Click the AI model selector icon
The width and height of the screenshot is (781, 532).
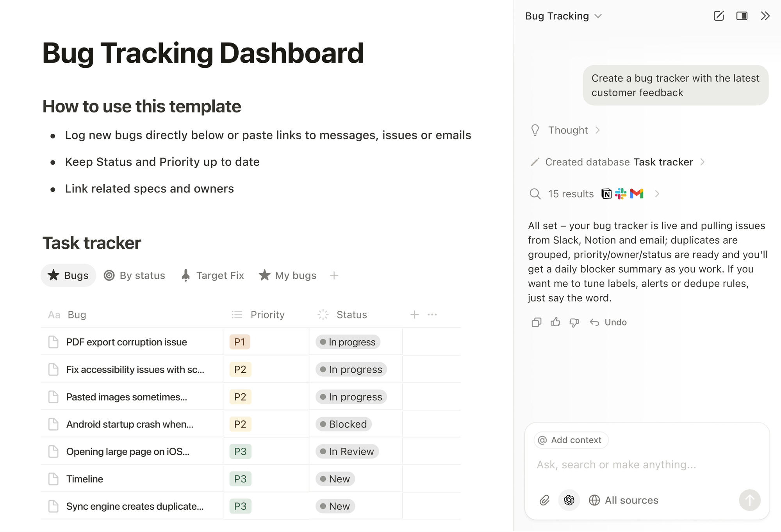click(x=569, y=500)
